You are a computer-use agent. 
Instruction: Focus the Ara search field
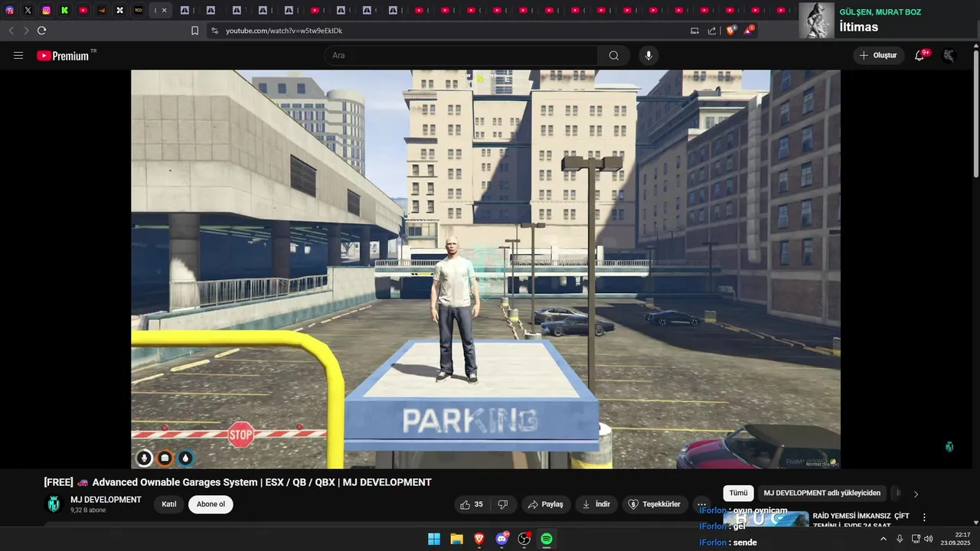coord(462,56)
